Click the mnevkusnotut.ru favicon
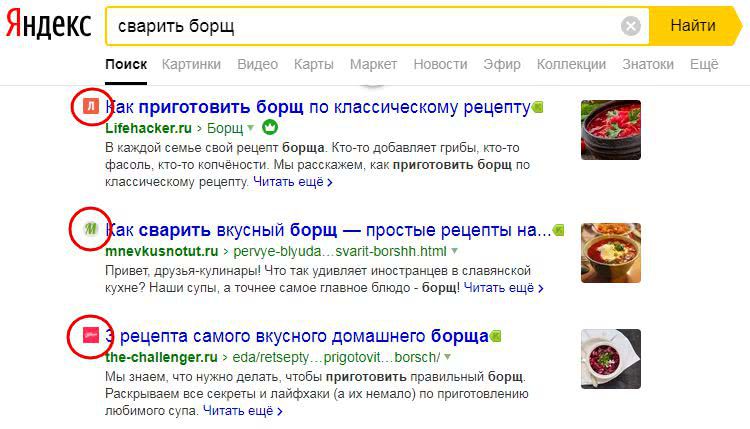This screenshot has width=750, height=429. tap(91, 229)
